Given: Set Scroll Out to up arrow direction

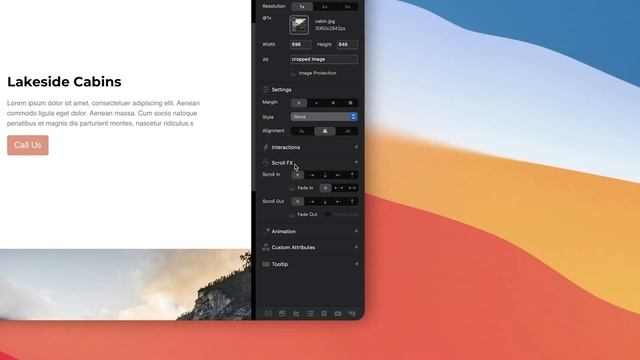Looking at the screenshot, I should [352, 202].
